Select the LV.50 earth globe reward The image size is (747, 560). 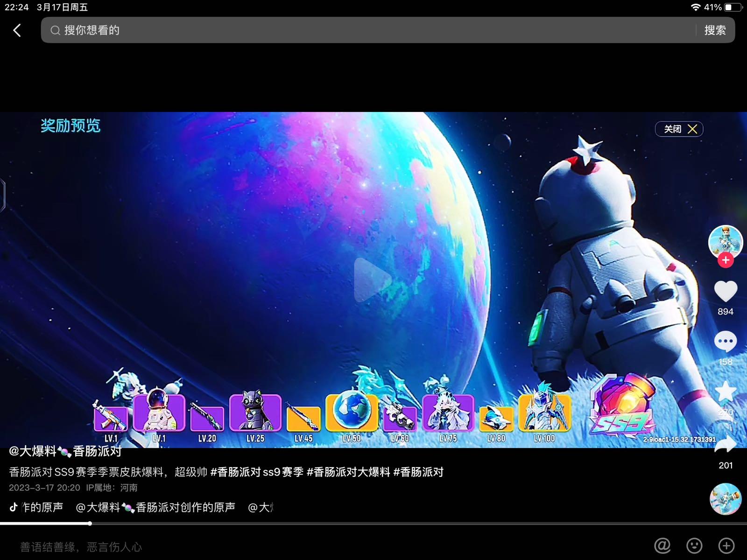352,412
